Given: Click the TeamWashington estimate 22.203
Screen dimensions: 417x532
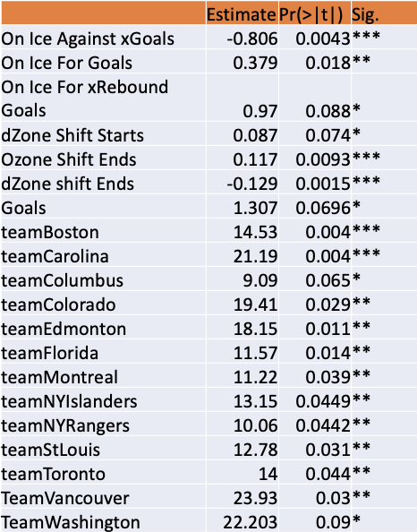Looking at the screenshot, I should click(251, 522).
